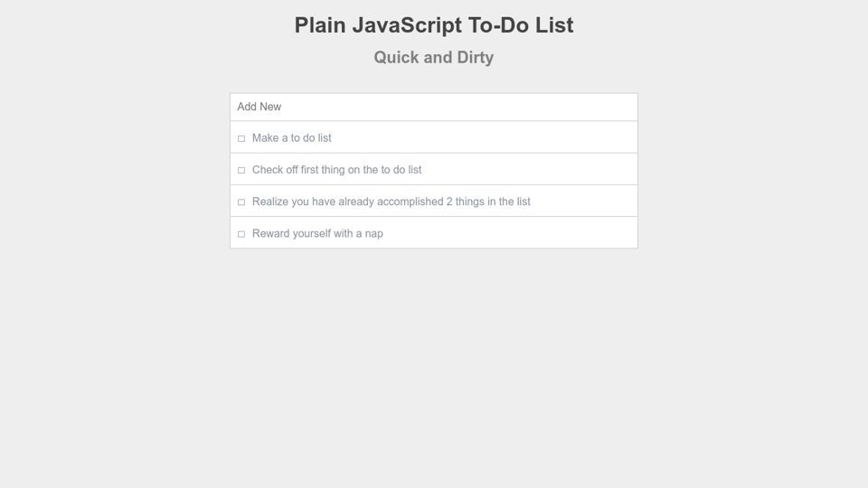
Task: Click the 'Quick and Dirty' subtitle
Action: [x=434, y=58]
